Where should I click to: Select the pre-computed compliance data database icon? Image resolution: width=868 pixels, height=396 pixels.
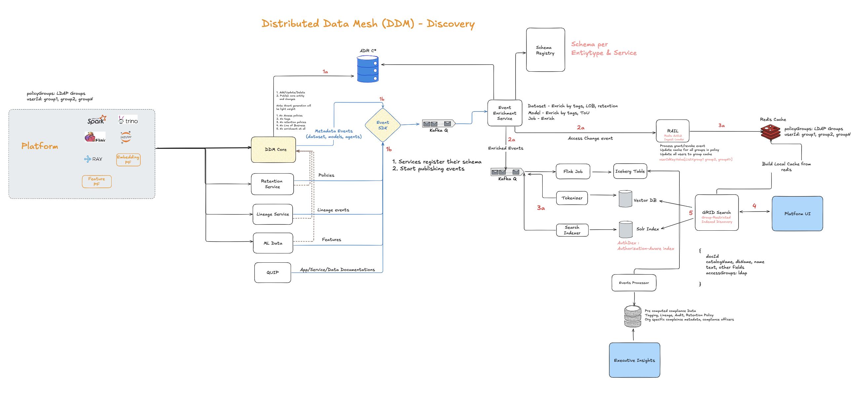click(x=633, y=316)
